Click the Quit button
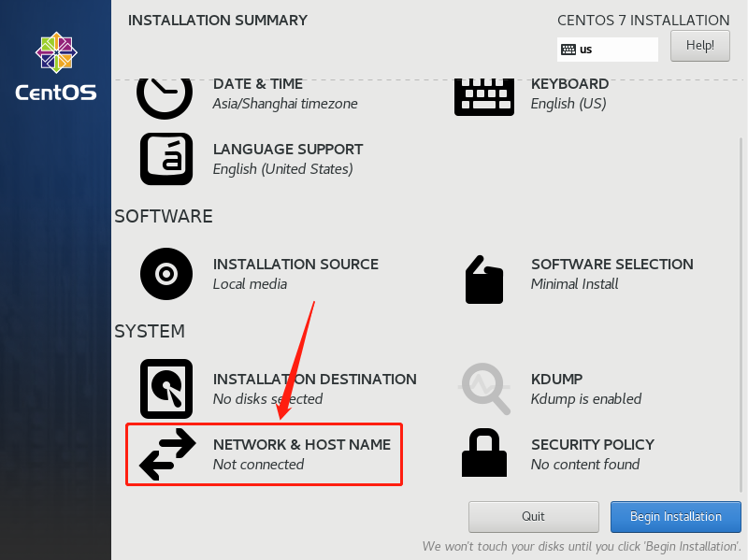Viewport: 748px width, 560px height. (533, 517)
